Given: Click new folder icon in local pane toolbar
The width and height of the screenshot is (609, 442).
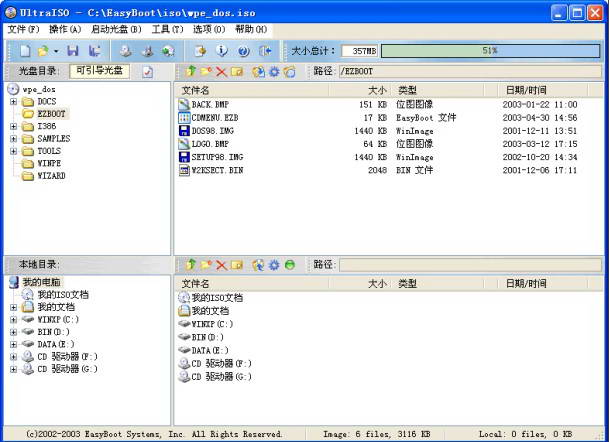Looking at the screenshot, I should 206,265.
